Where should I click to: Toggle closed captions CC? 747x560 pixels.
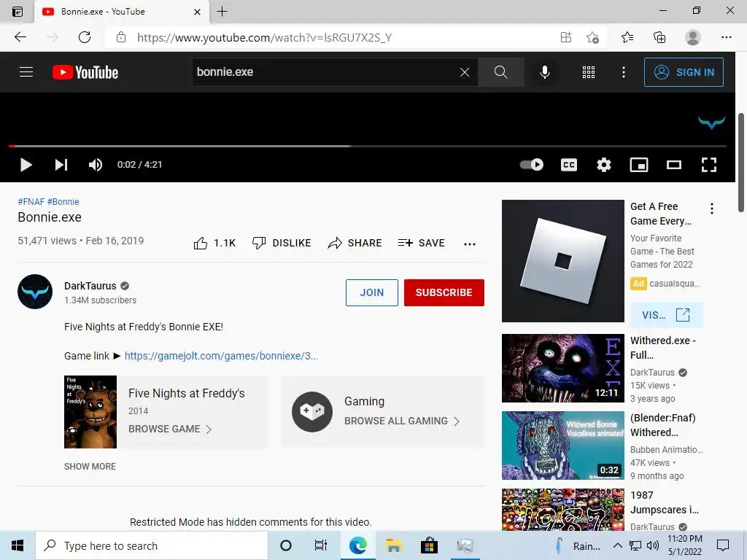click(x=569, y=165)
